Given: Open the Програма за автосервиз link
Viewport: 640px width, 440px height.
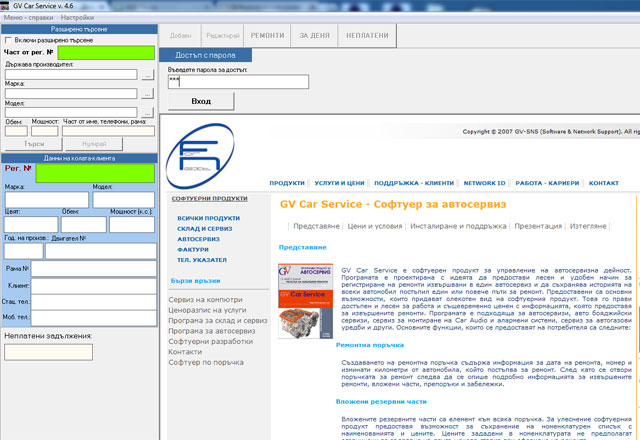Looking at the screenshot, I should point(211,331).
